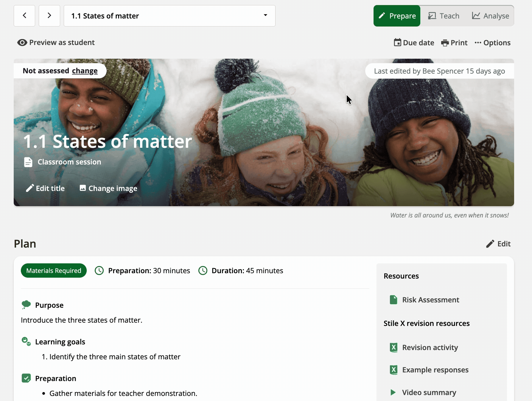Open the Example responses resource
Screen dimensions: 532x401
(435, 370)
